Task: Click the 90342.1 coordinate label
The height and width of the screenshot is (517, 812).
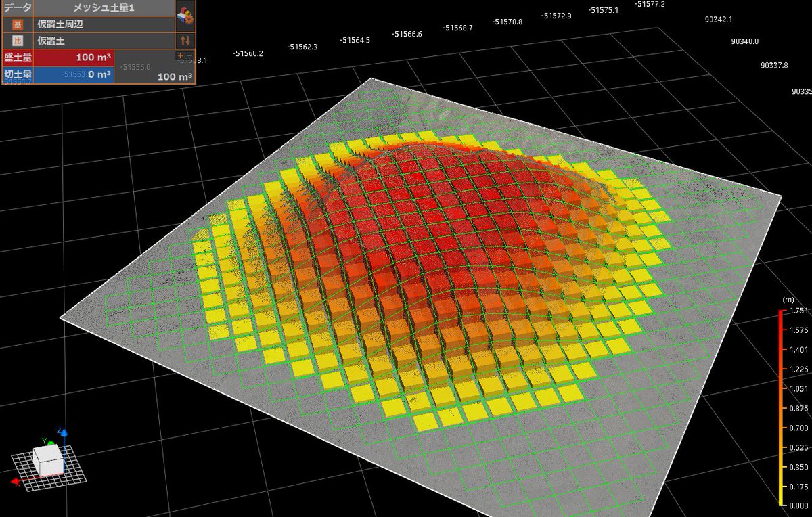Action: coord(718,20)
